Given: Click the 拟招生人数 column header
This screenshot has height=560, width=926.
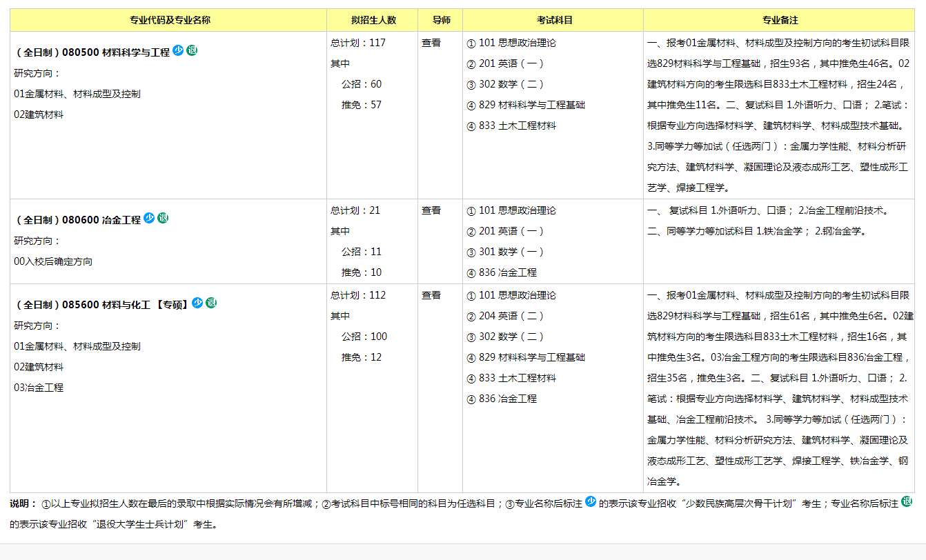Looking at the screenshot, I should (373, 20).
